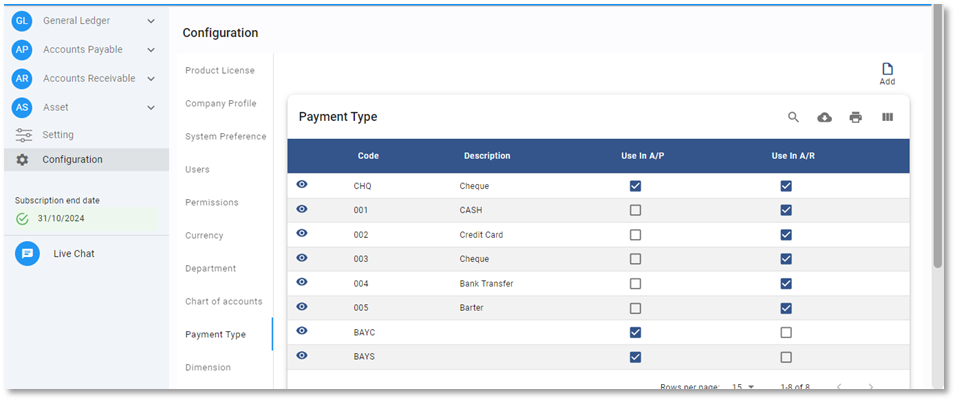Open search in Payment Type table
This screenshot has width=957, height=402.
(793, 117)
